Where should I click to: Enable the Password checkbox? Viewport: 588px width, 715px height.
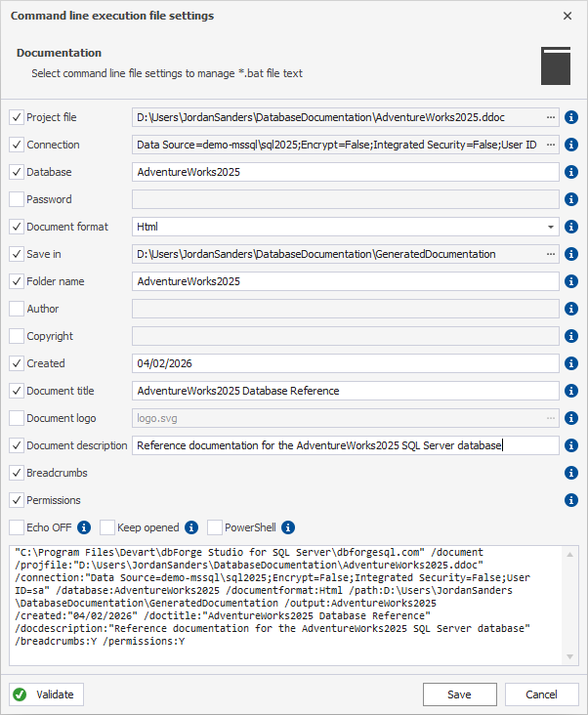click(17, 199)
